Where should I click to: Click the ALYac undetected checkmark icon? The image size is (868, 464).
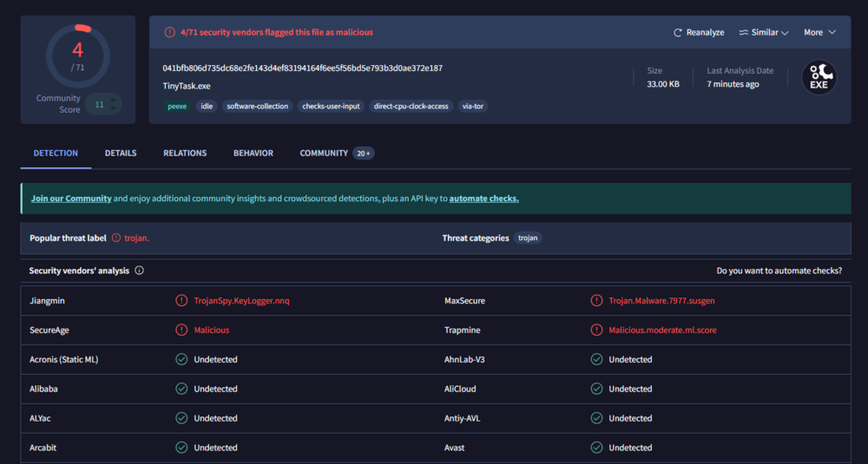181,418
